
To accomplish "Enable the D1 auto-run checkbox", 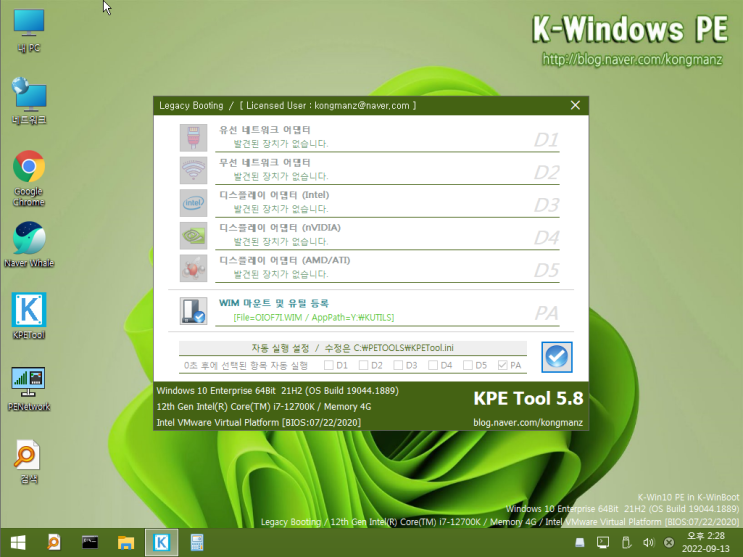I will coord(328,365).
